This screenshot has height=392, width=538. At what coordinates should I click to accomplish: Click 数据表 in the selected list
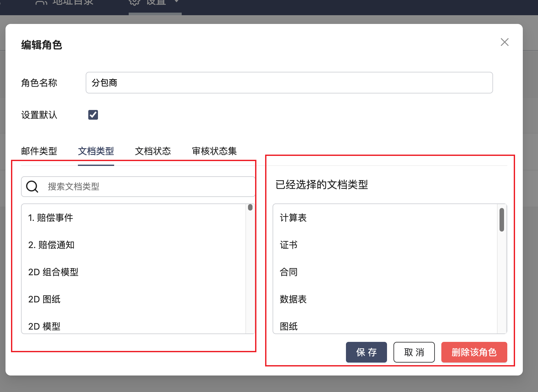(x=293, y=299)
